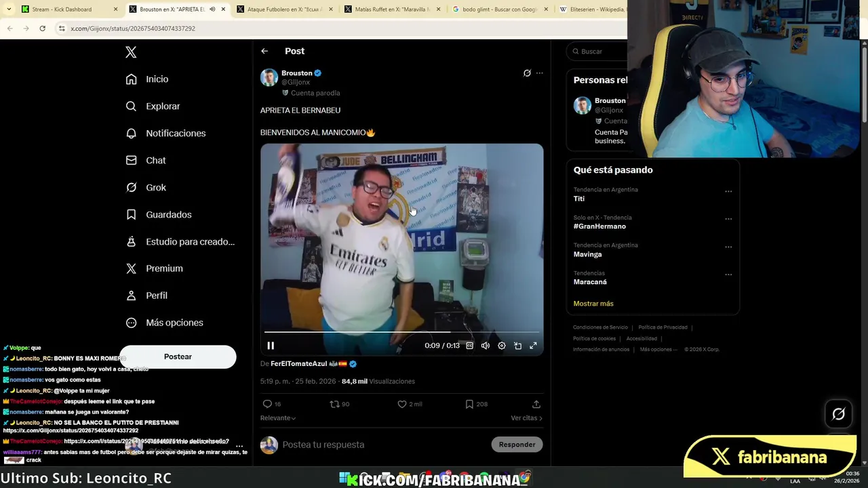Go back with Post arrow
Viewport: 868px width, 488px height.
264,51
